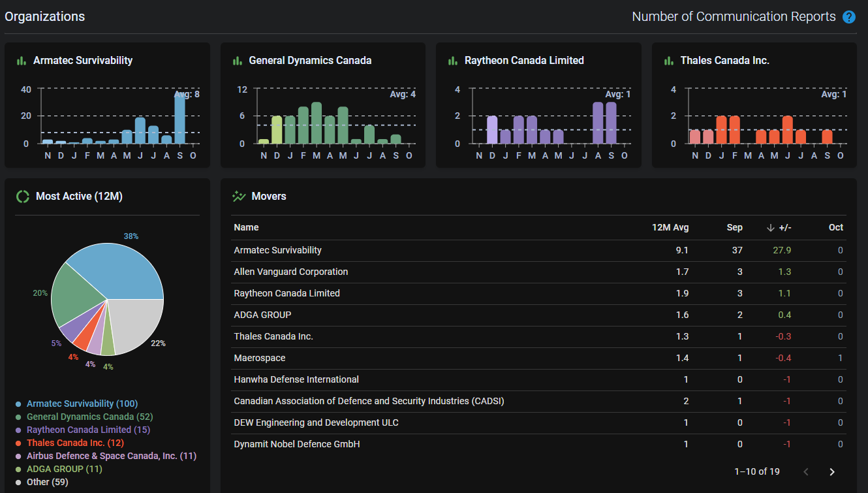
Task: Click bar chart icon beside Thales Canada Inc.
Action: [x=668, y=61]
